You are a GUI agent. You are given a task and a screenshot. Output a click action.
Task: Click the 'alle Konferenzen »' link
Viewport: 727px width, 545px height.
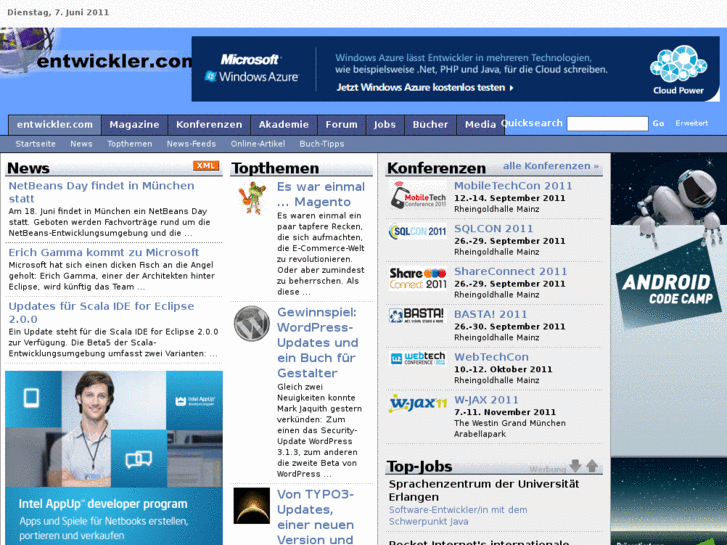pos(551,166)
